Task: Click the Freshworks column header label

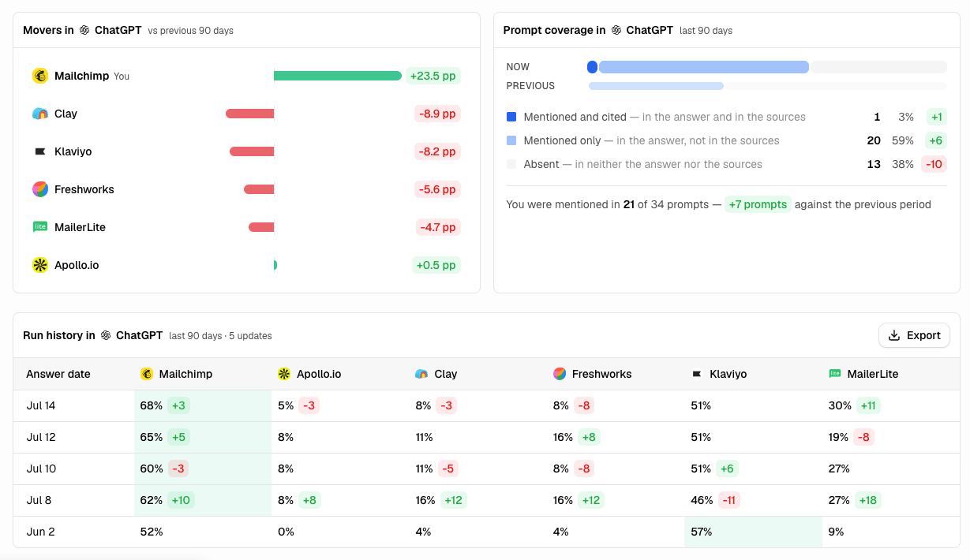Action: (601, 374)
